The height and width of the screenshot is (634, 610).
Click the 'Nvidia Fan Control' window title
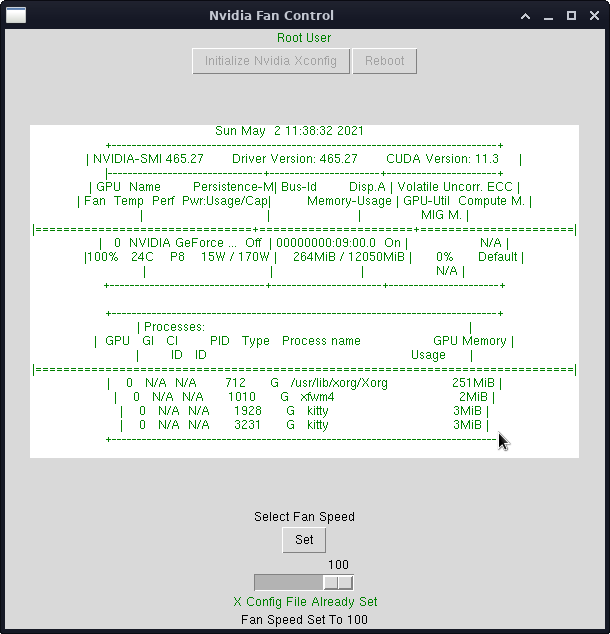pyautogui.click(x=271, y=15)
